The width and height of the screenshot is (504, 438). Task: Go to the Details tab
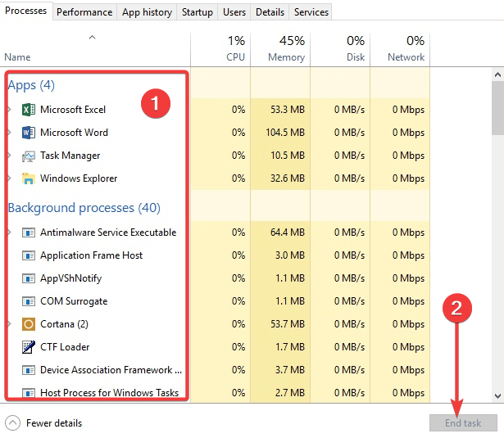point(270,12)
